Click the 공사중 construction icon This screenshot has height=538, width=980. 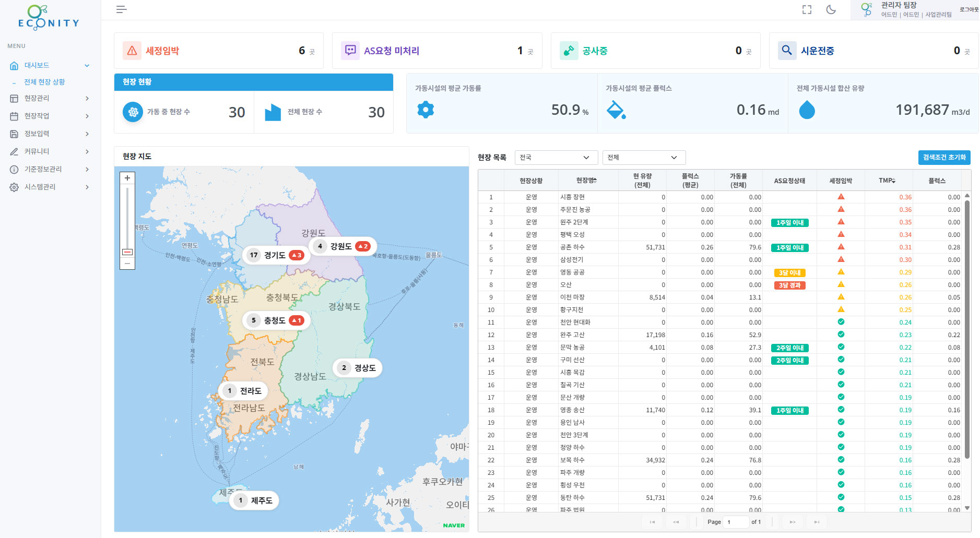569,51
